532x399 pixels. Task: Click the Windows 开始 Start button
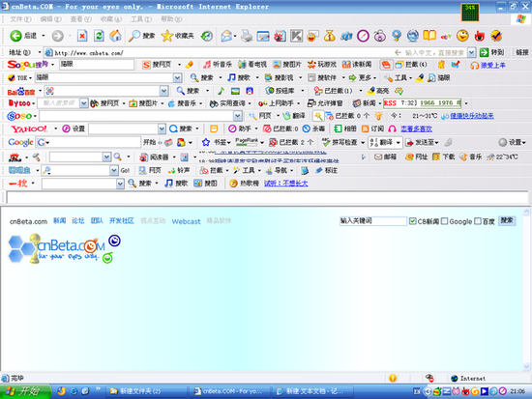[25, 391]
